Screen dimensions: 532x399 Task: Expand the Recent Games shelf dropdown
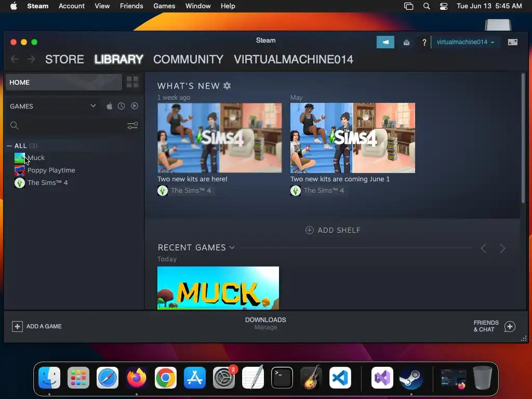232,248
